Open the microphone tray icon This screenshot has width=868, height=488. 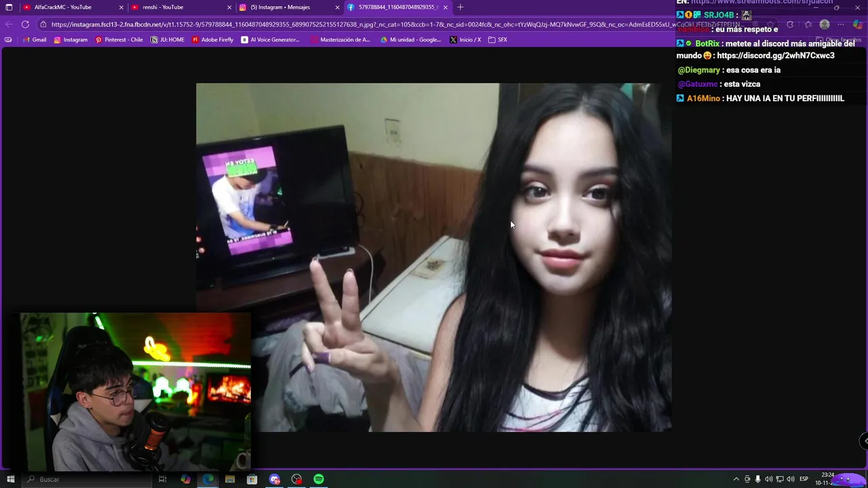click(758, 479)
